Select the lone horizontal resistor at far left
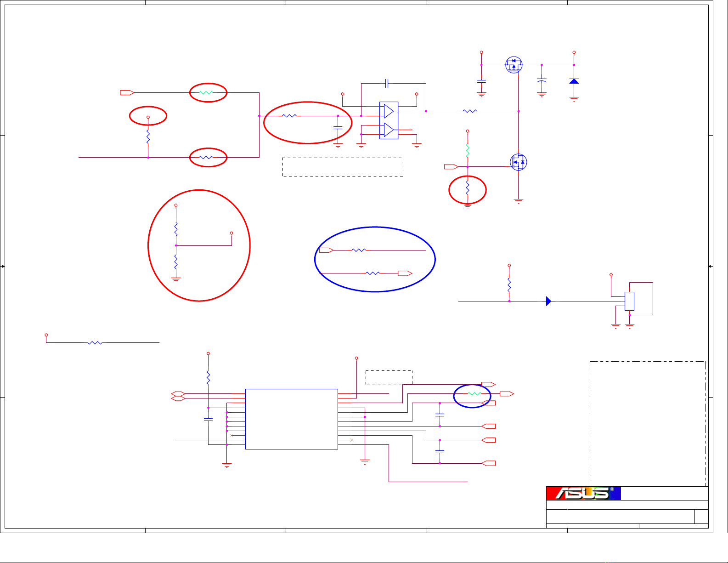The width and height of the screenshot is (728, 563). coord(95,342)
